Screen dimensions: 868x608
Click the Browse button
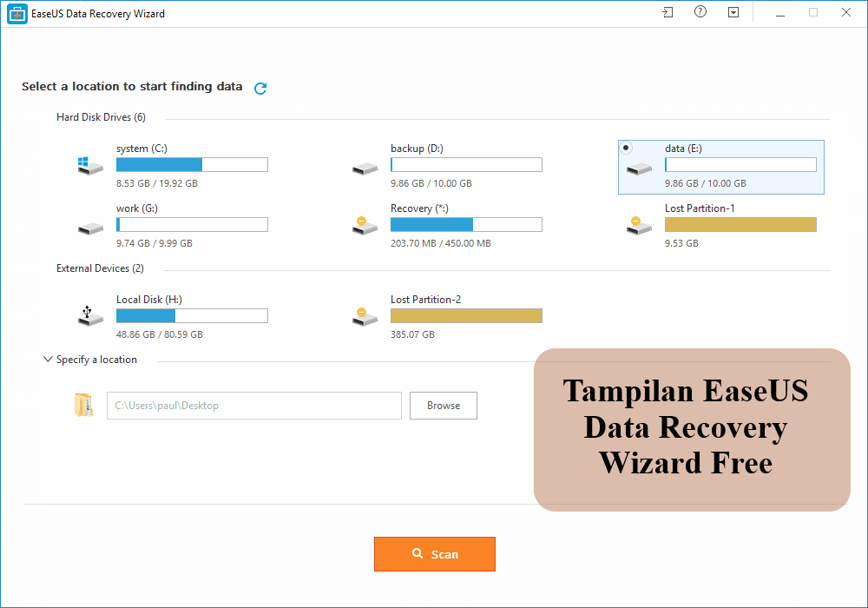coord(444,406)
